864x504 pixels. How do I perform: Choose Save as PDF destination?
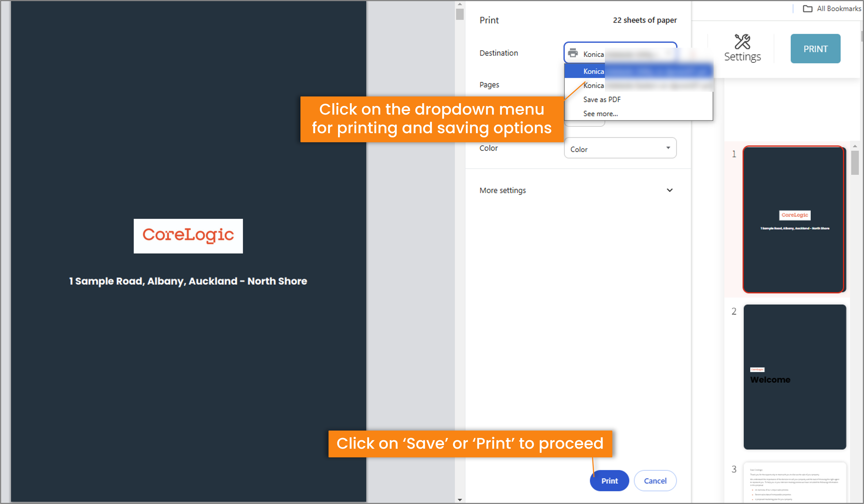click(638, 99)
